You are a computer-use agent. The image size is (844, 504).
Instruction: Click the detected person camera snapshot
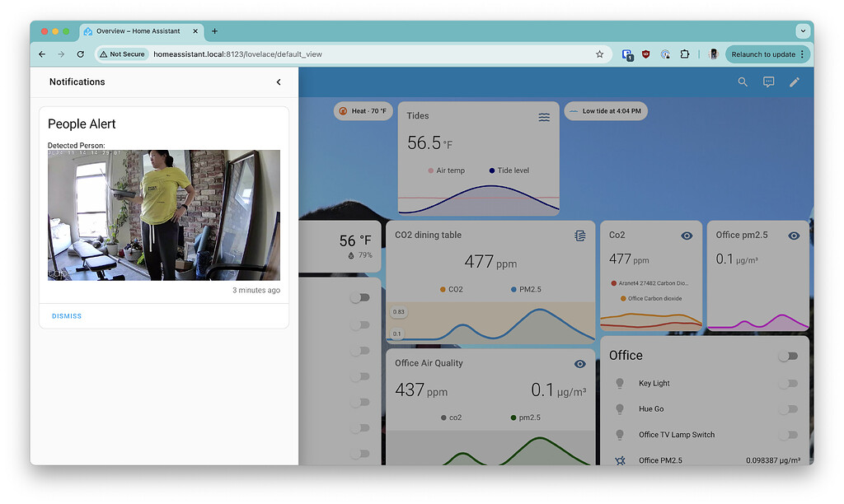(163, 214)
